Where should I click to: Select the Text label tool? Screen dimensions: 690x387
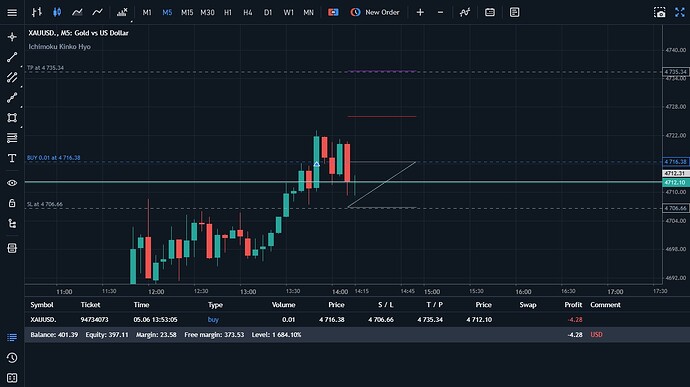[12, 158]
